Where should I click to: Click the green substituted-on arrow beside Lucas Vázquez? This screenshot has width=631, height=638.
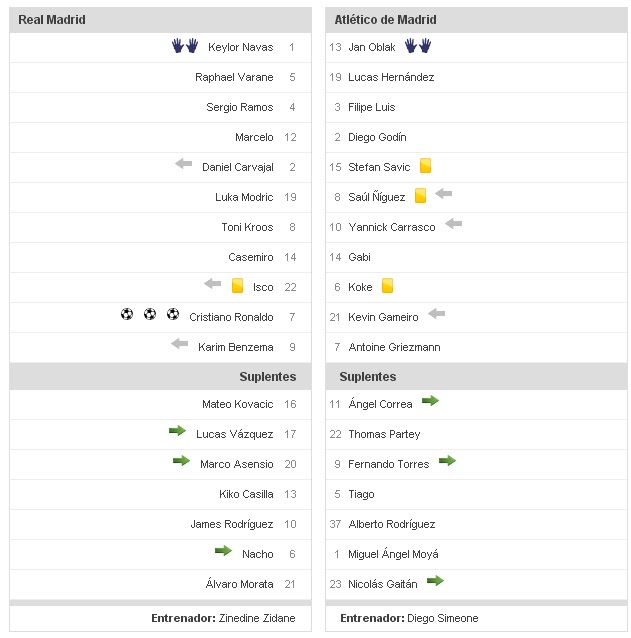tap(177, 431)
